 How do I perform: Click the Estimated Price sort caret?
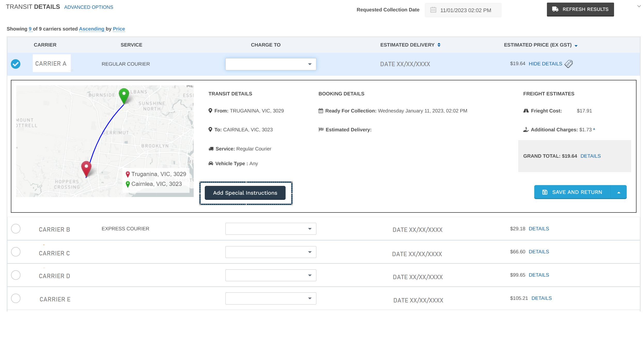[x=576, y=46]
